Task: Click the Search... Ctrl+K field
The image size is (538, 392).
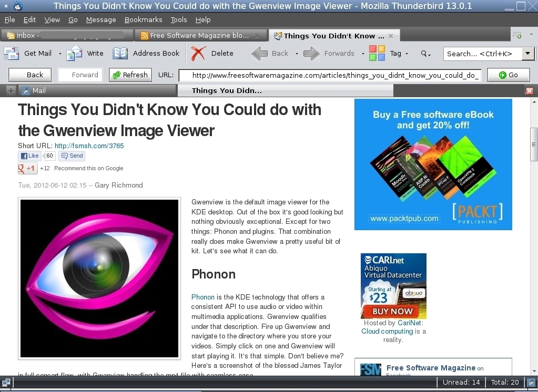Action: [483, 54]
